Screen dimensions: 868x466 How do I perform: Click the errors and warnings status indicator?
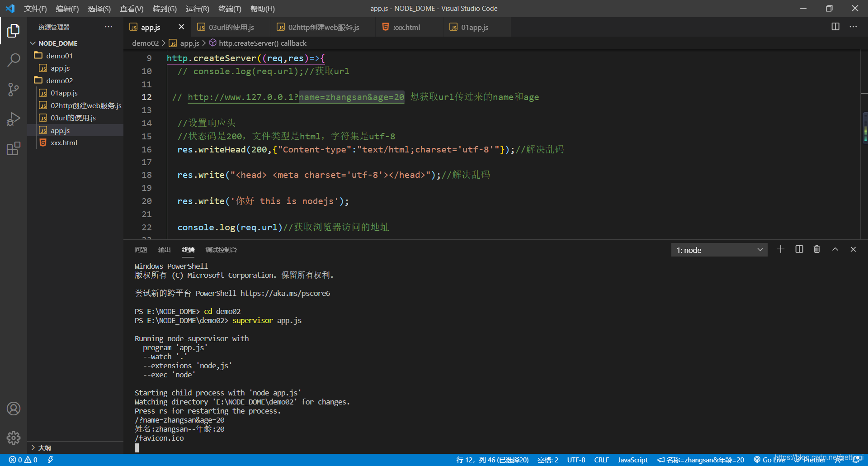[x=23, y=460]
